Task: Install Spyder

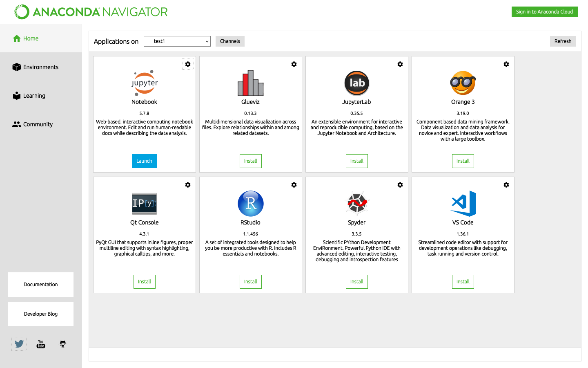Action: coord(357,282)
